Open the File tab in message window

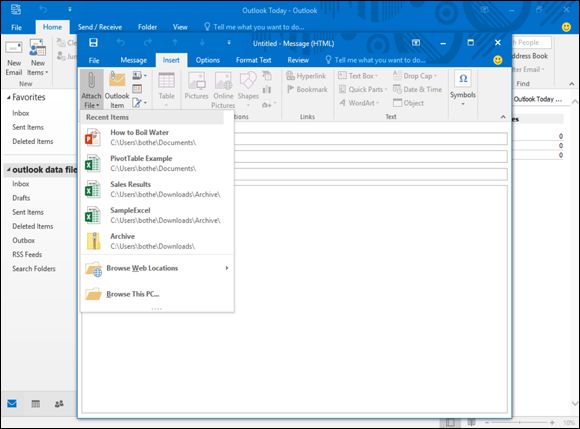(94, 60)
